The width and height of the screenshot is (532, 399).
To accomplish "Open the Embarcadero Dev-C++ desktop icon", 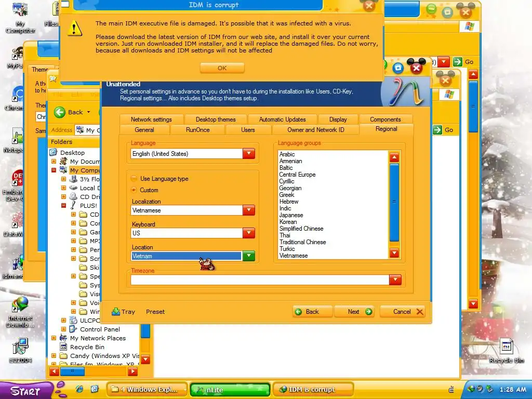I will pos(14,185).
